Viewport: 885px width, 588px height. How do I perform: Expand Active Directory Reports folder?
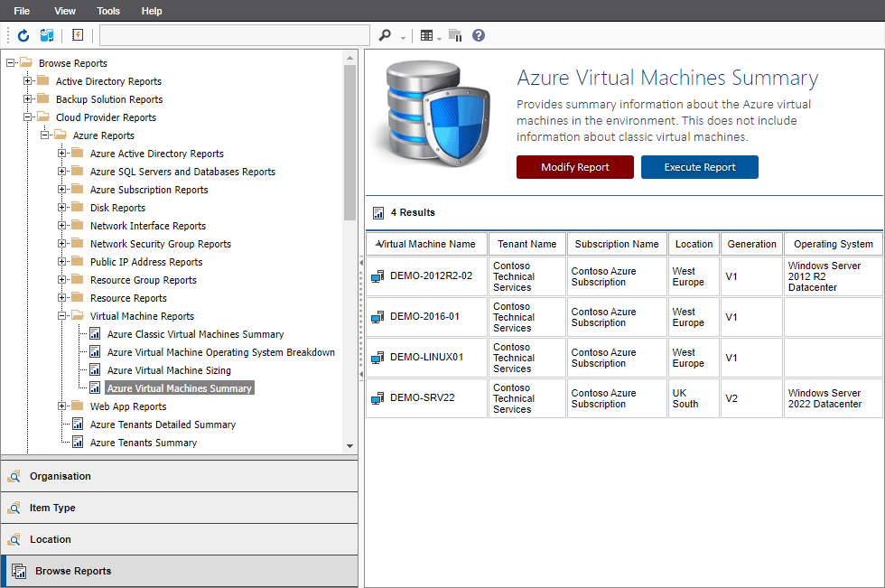[27, 81]
